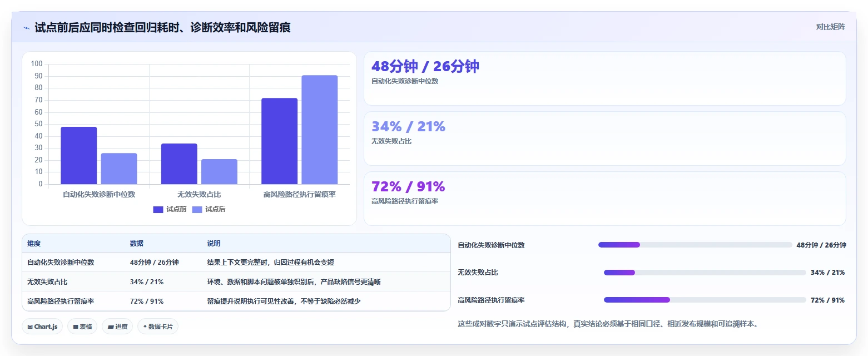Click progress value 72% / 91% at right

point(828,300)
